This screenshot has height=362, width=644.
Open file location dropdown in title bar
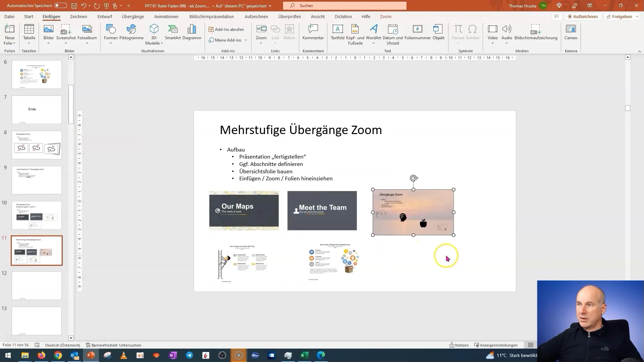pyautogui.click(x=270, y=6)
